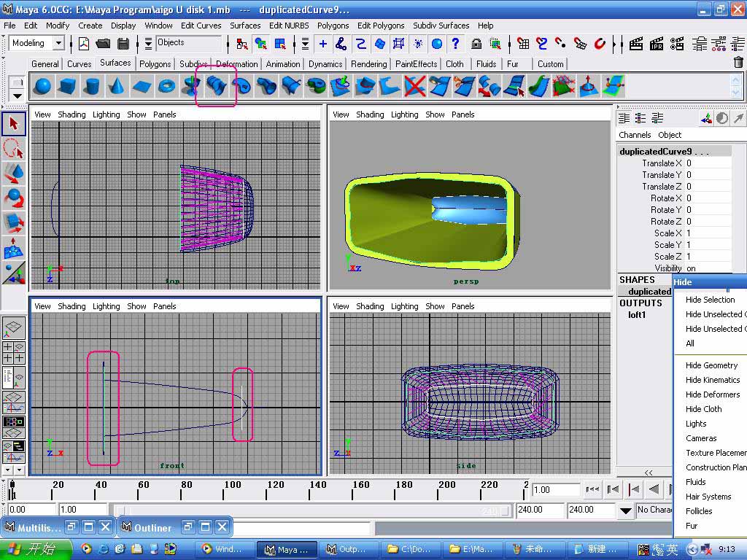Select loft1 under OUTPUTS
The image size is (747, 560).
636,315
